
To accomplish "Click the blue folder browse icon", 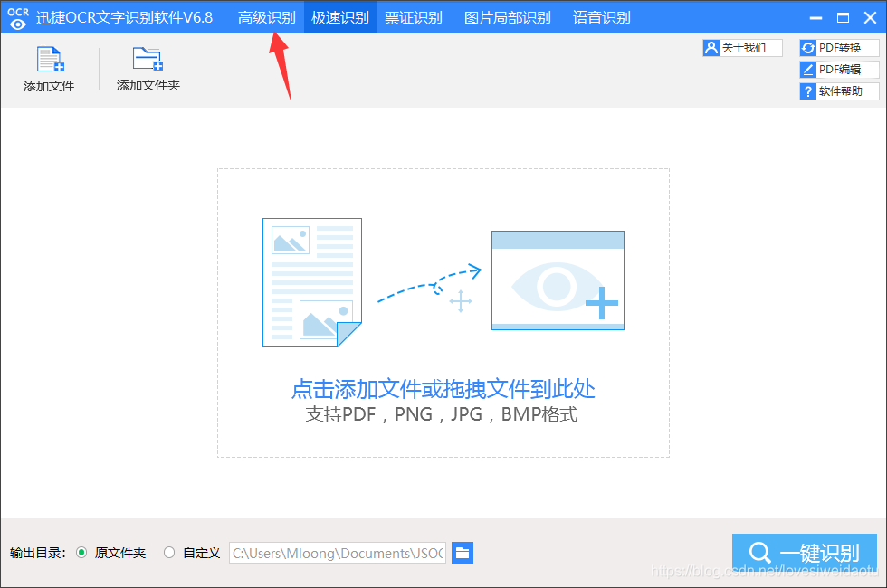I will [x=463, y=553].
